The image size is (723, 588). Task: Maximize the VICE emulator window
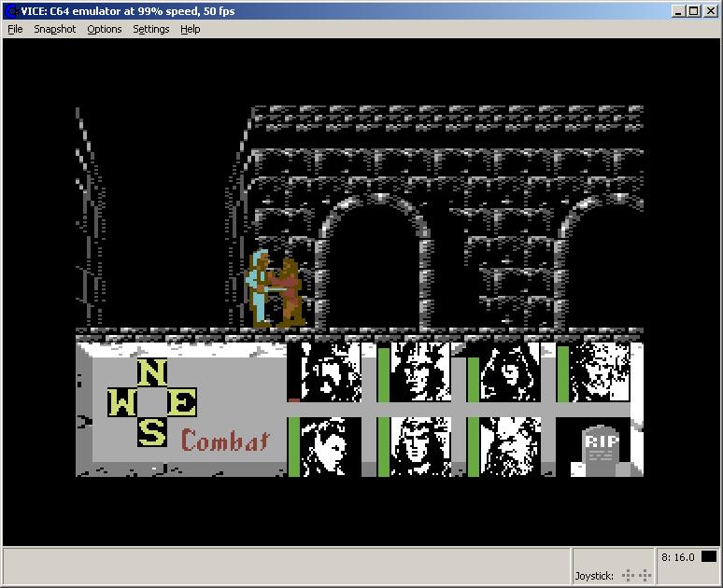click(693, 11)
